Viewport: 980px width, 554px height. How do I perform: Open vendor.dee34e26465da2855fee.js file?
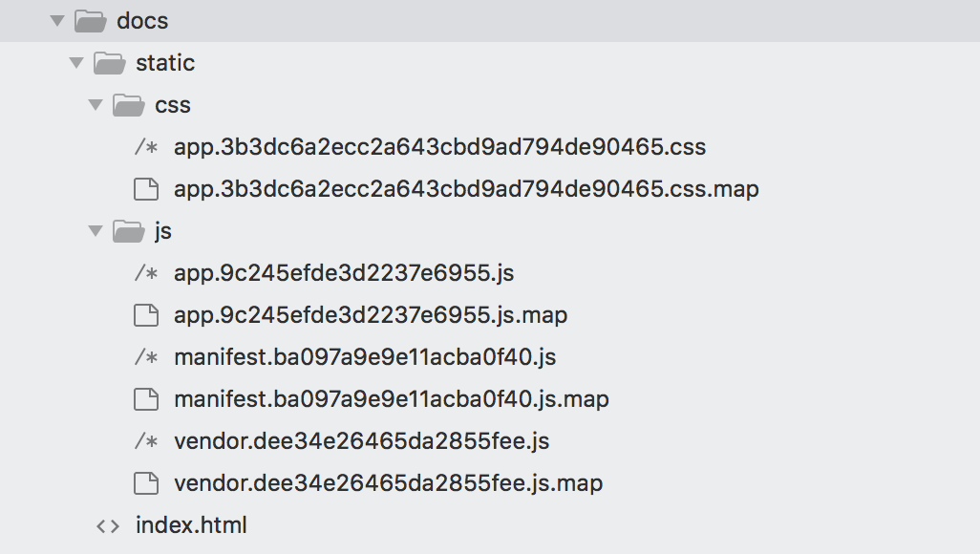click(361, 441)
